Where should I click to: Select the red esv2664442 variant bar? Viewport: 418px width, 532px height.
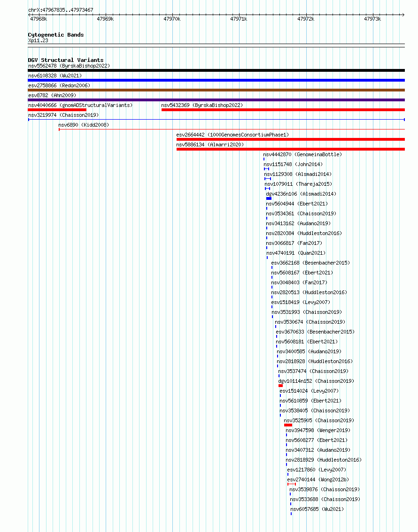tap(291, 139)
